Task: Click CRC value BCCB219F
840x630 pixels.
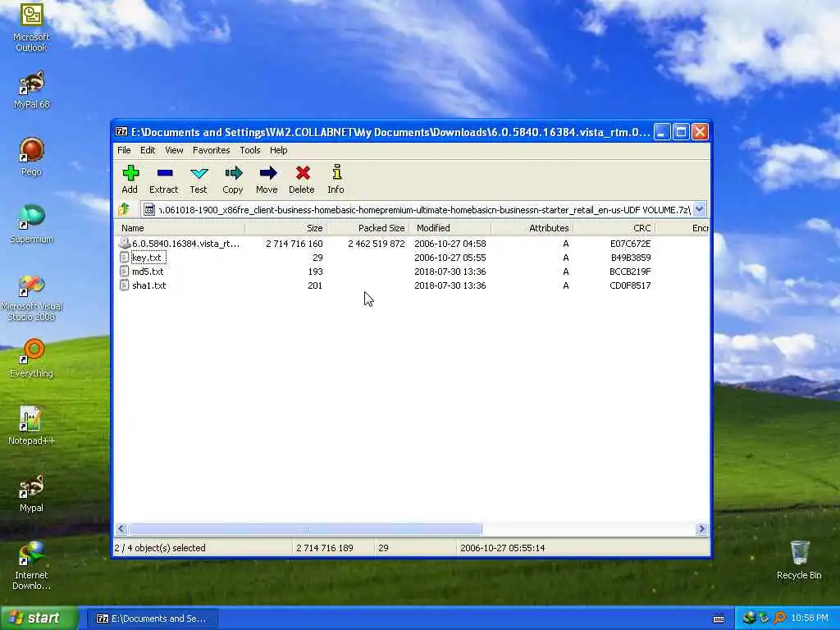Action: 630,272
